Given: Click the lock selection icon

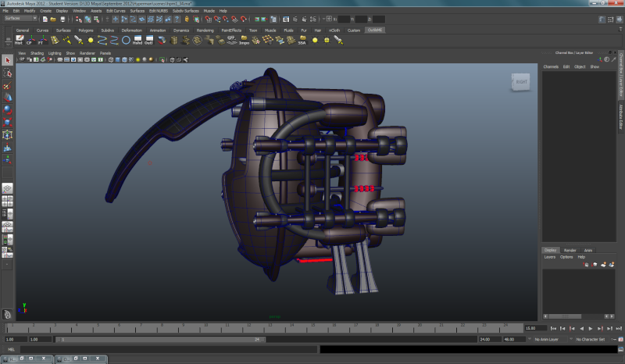Looking at the screenshot, I should 187,19.
